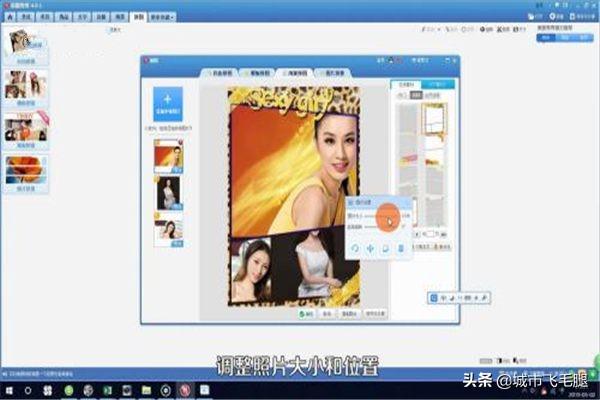600x400 pixels.
Task: Click first icon on floating blue toolbar
Action: coord(435,297)
